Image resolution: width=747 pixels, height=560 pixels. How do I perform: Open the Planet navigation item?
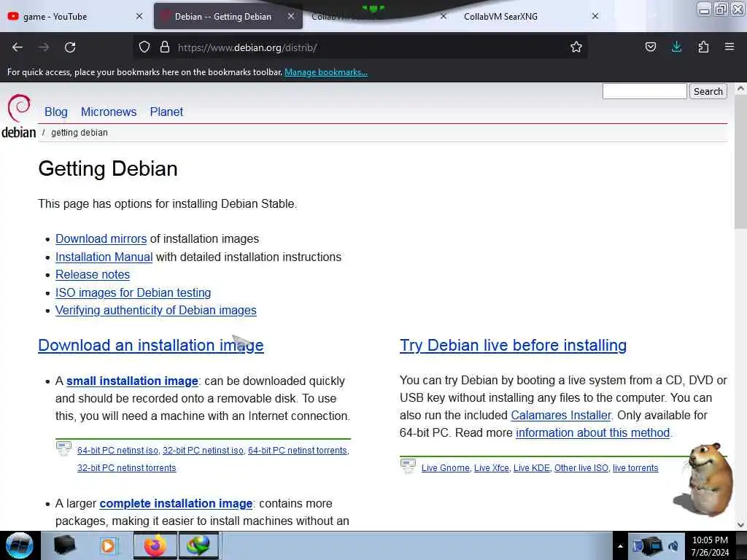(x=166, y=112)
